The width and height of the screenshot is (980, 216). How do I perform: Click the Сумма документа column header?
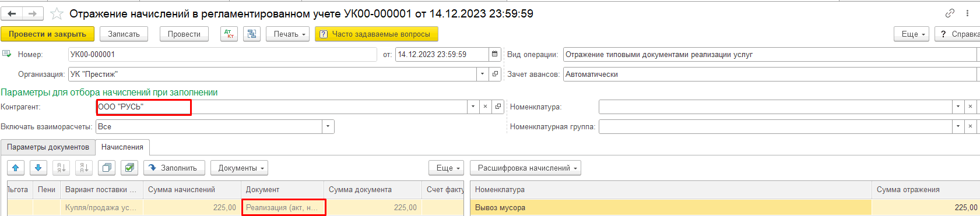(x=373, y=189)
